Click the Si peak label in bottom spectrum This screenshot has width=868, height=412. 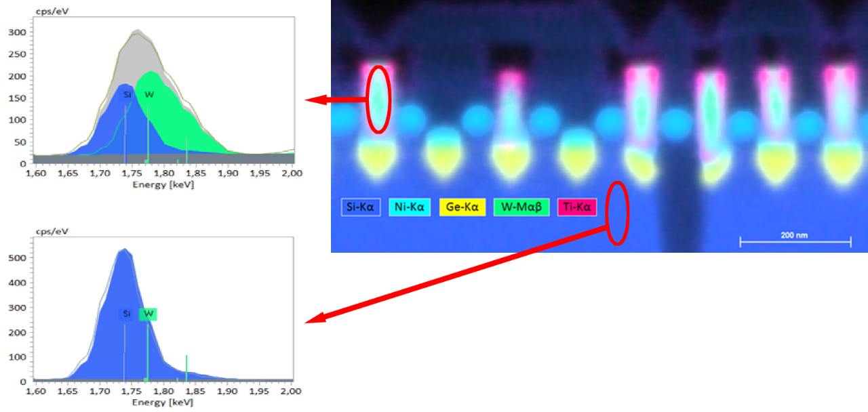coord(125,314)
